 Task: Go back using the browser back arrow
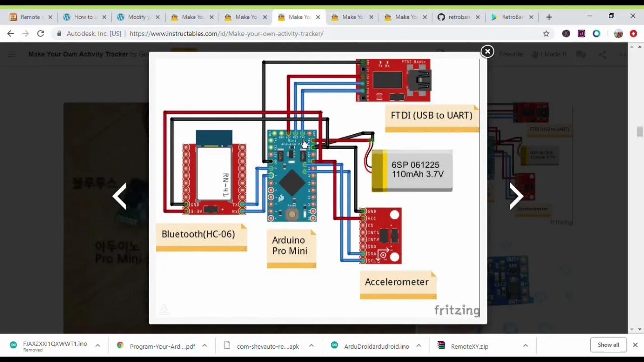coord(11,33)
